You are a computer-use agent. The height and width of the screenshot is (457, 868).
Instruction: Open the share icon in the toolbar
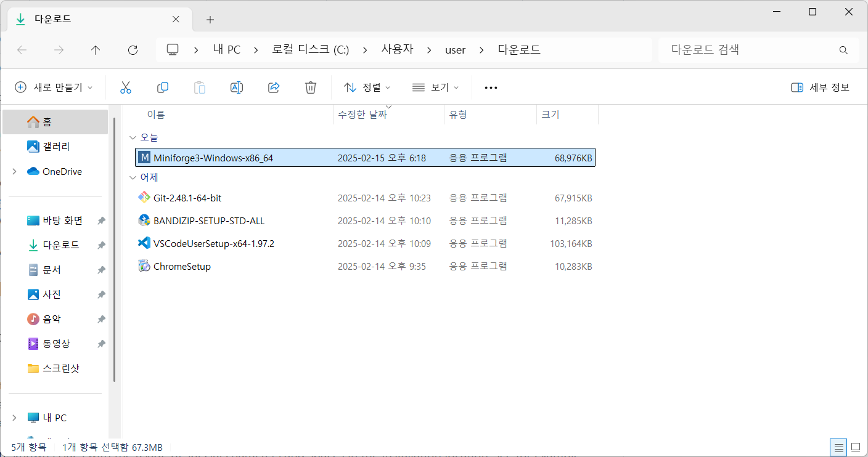pyautogui.click(x=274, y=87)
